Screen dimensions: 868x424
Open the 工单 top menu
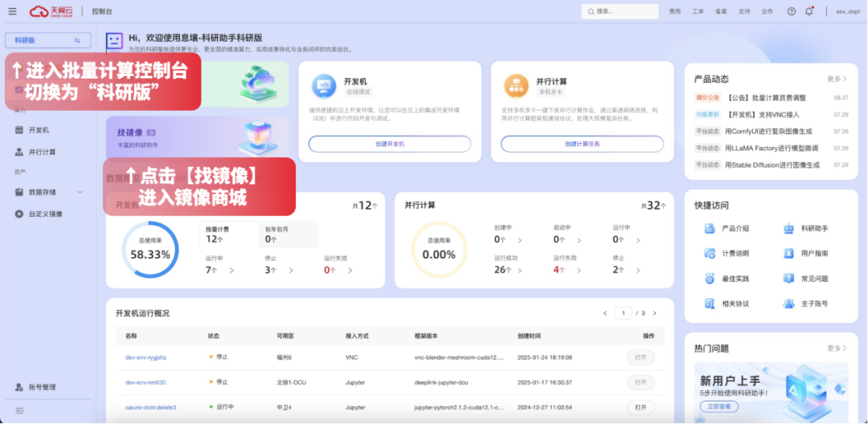coord(698,11)
